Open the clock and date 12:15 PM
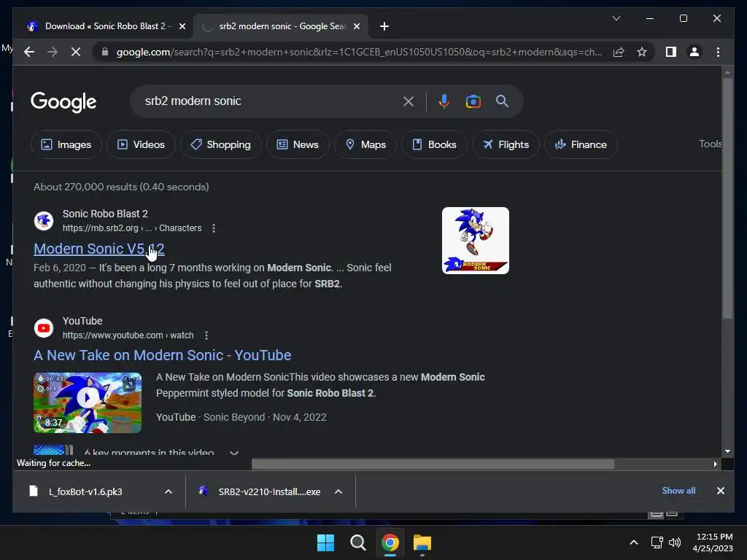The width and height of the screenshot is (747, 560). tap(713, 542)
